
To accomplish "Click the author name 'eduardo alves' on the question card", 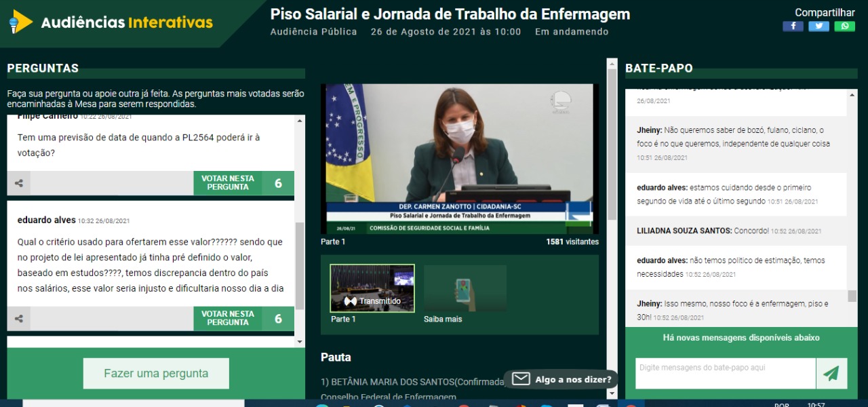I will [x=47, y=220].
